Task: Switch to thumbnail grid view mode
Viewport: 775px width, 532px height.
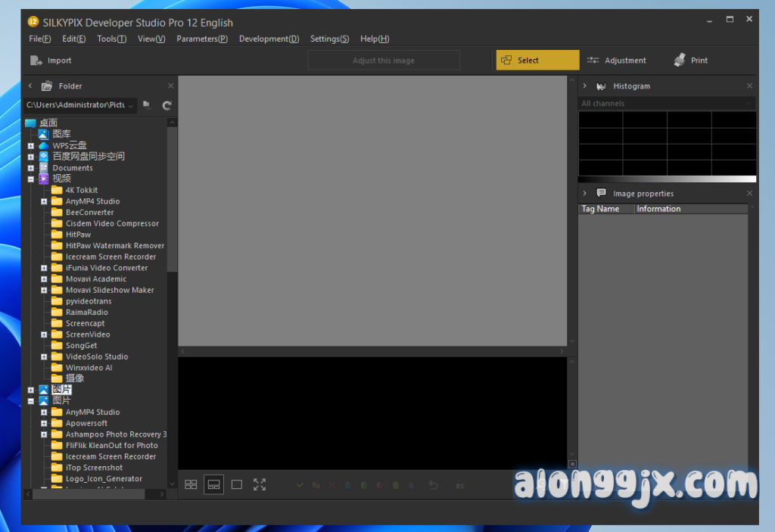Action: coord(191,484)
